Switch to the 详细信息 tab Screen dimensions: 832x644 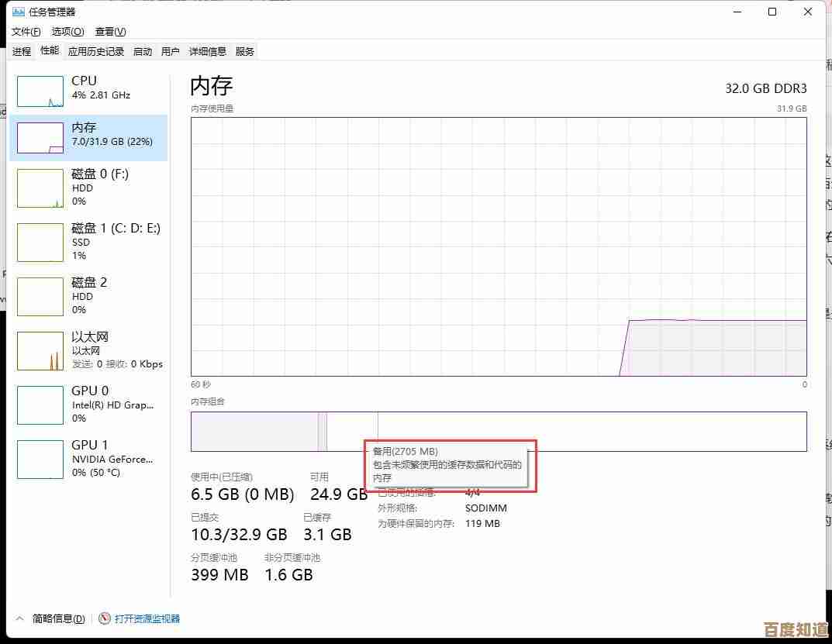pos(208,51)
